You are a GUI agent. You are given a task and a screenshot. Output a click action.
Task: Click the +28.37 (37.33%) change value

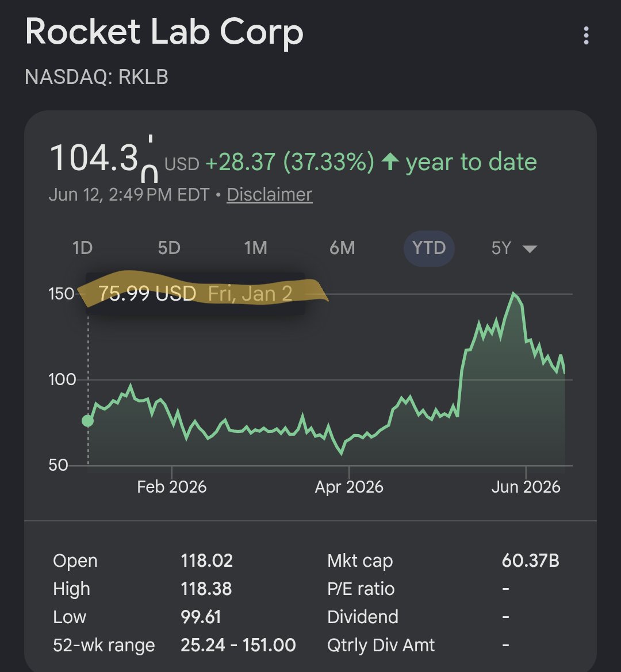point(290,162)
